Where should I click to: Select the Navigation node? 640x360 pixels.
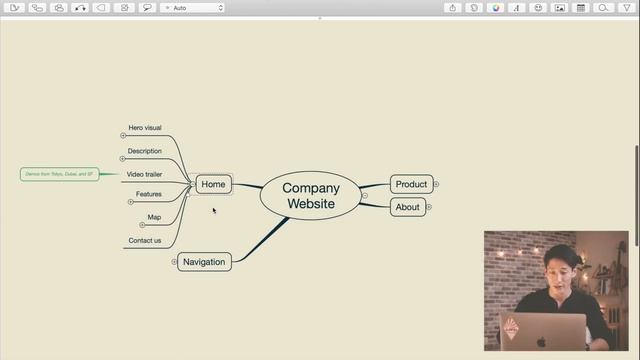pos(204,262)
